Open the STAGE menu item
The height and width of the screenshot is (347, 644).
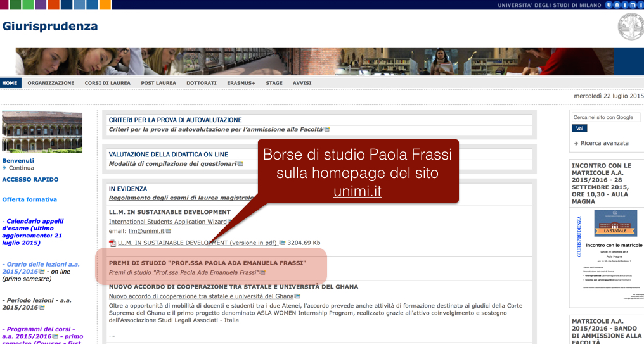(274, 83)
